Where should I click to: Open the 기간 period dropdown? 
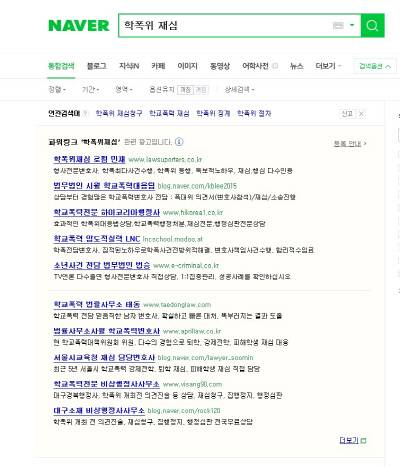click(91, 89)
